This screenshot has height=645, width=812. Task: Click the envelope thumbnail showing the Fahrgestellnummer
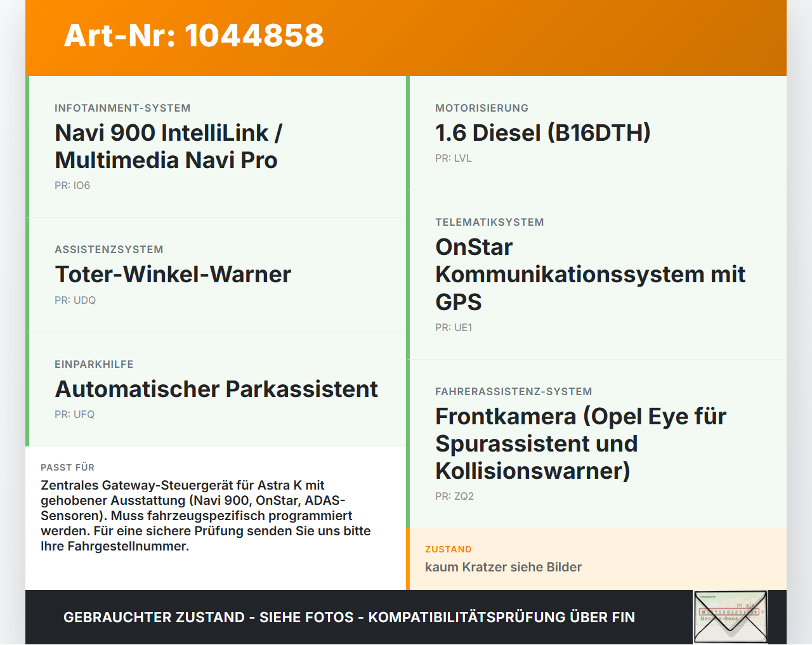pyautogui.click(x=731, y=617)
